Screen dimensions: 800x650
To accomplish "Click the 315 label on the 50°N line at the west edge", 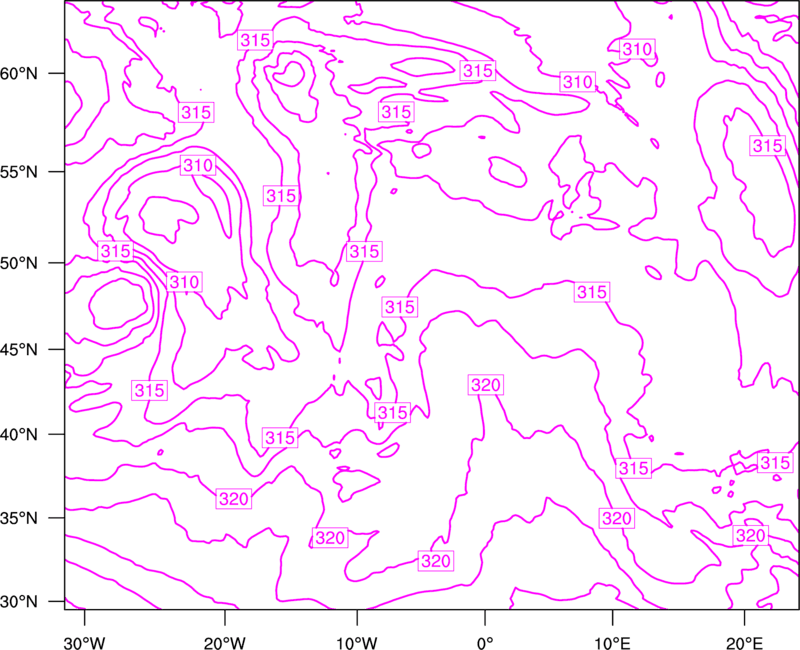I will point(116,251).
